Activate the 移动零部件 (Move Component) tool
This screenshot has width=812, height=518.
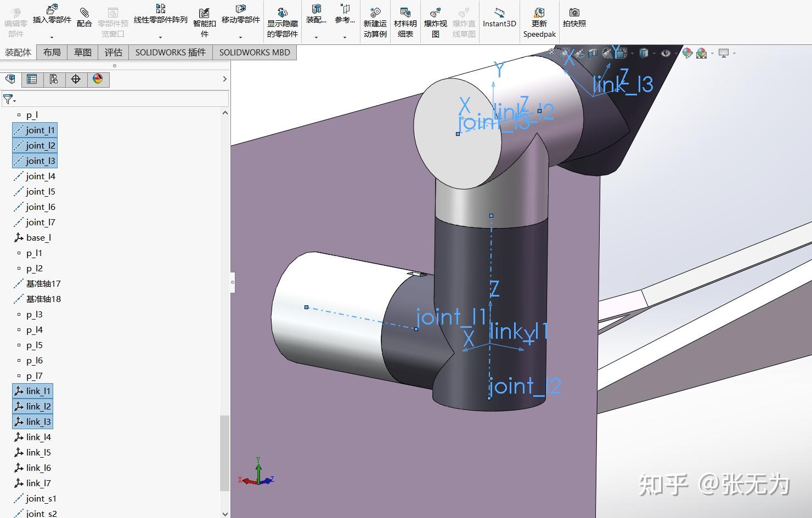[240, 16]
